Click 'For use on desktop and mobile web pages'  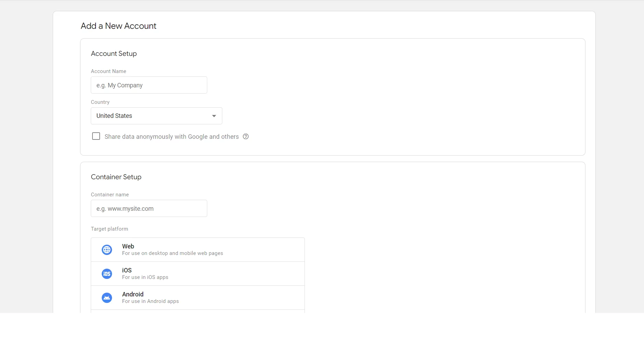coord(173,253)
